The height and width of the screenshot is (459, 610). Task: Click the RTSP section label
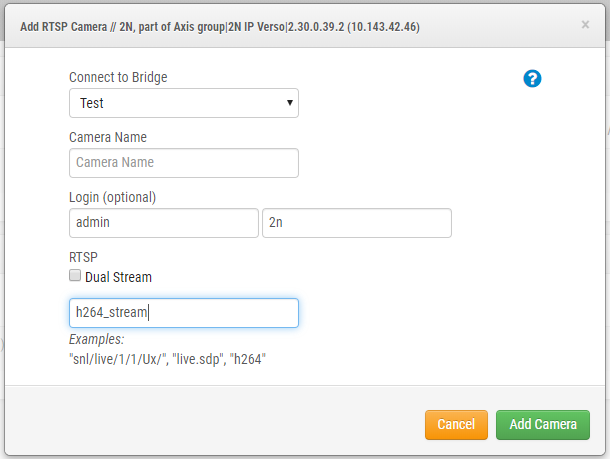[x=82, y=257]
